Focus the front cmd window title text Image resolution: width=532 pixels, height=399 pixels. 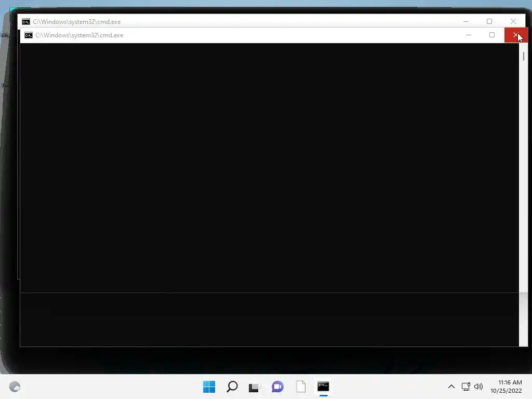coord(79,35)
